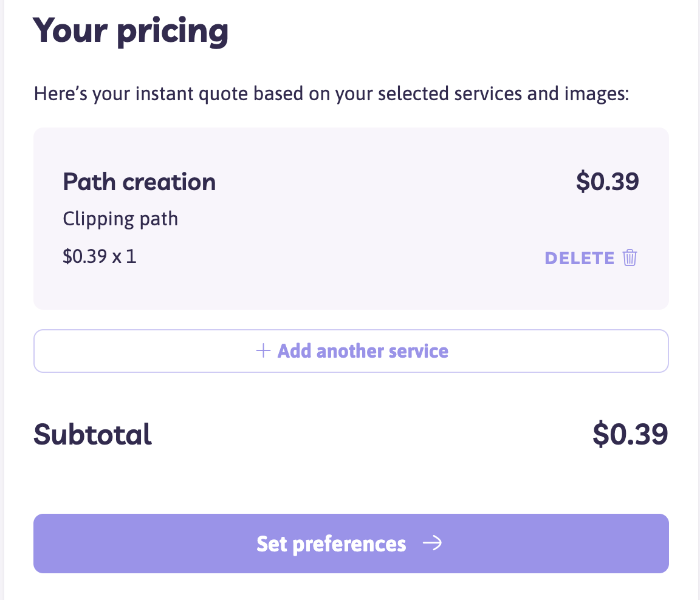700x600 pixels.
Task: Click the Path creation service title
Action: pyautogui.click(x=139, y=182)
